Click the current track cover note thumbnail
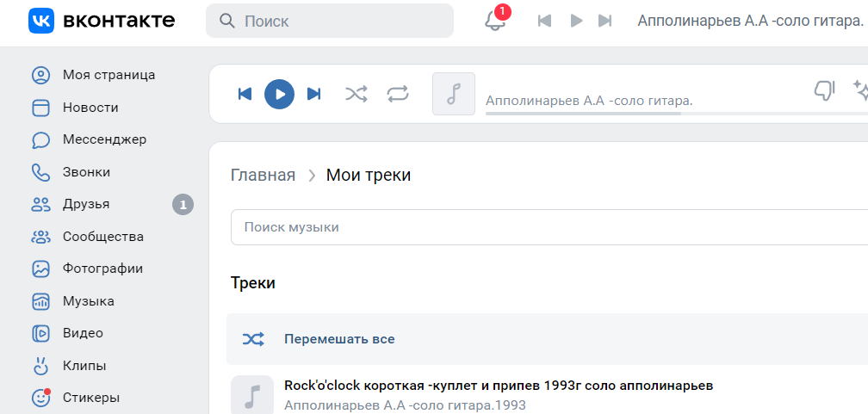868x414 pixels. (x=454, y=94)
